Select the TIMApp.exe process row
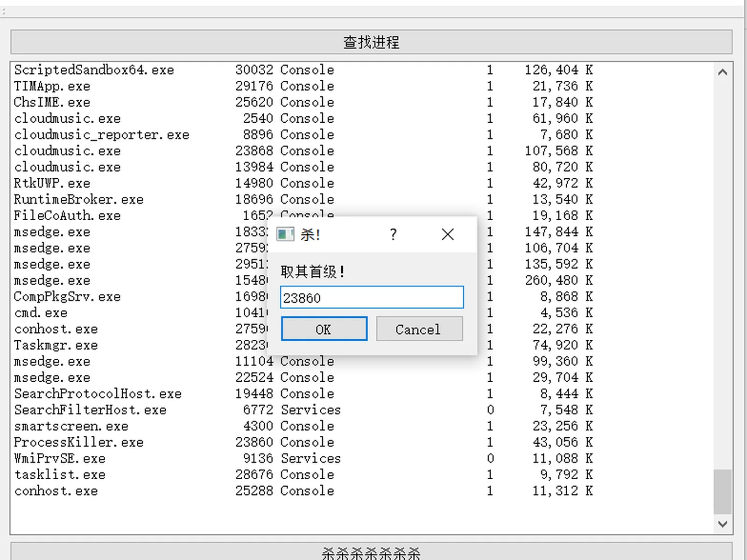This screenshot has width=747, height=560. point(303,86)
